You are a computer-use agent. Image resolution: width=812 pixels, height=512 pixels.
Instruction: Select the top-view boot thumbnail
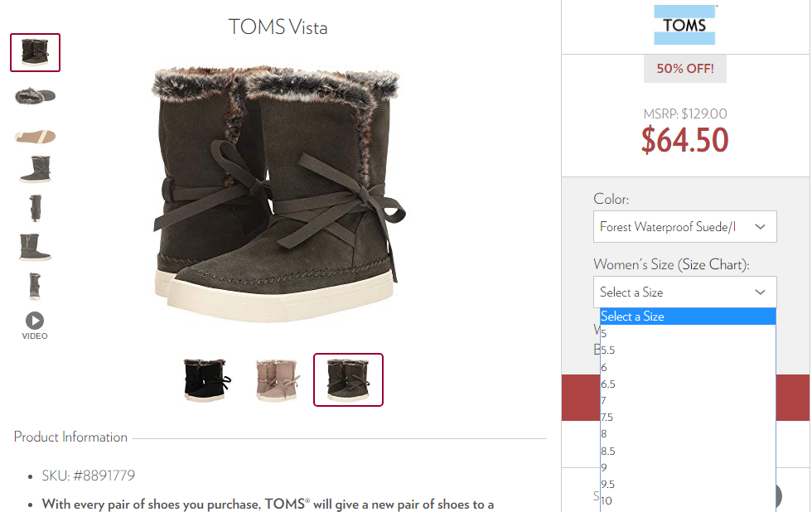35,96
